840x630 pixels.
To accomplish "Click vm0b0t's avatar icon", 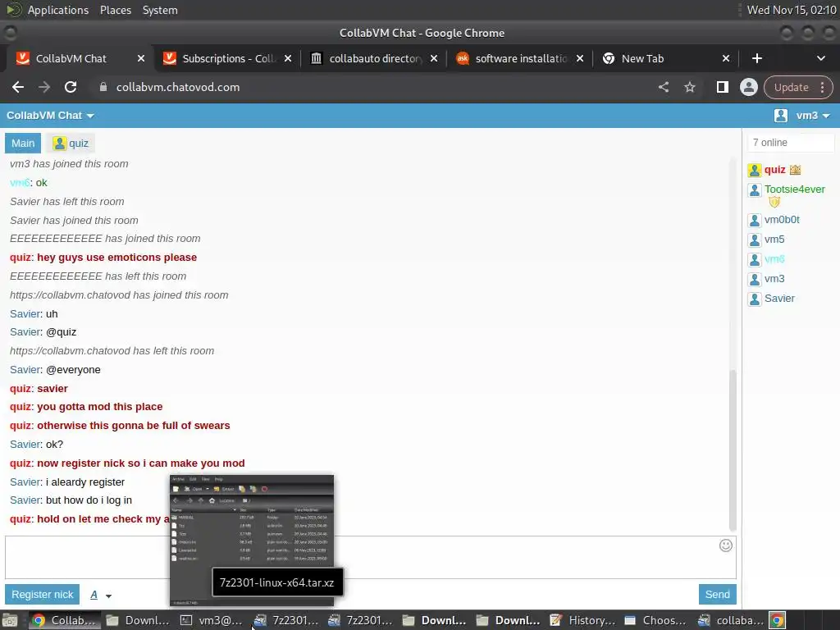I will [x=755, y=220].
